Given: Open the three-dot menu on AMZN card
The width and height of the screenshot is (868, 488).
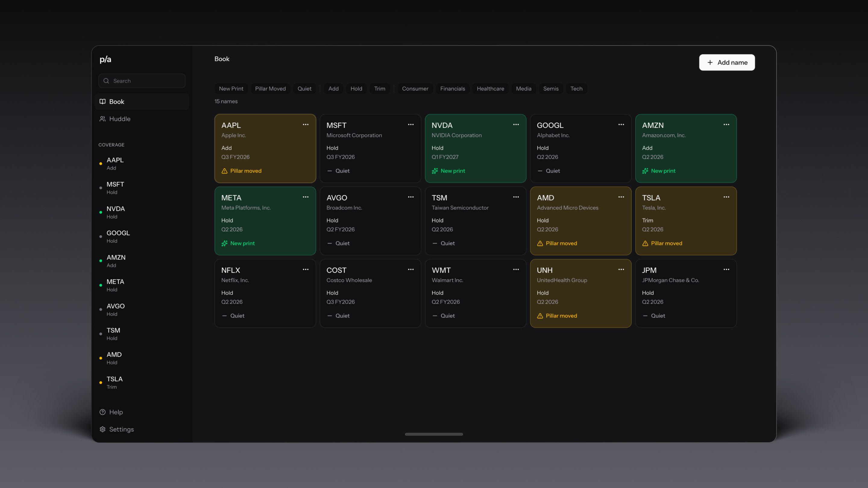Looking at the screenshot, I should (x=726, y=125).
